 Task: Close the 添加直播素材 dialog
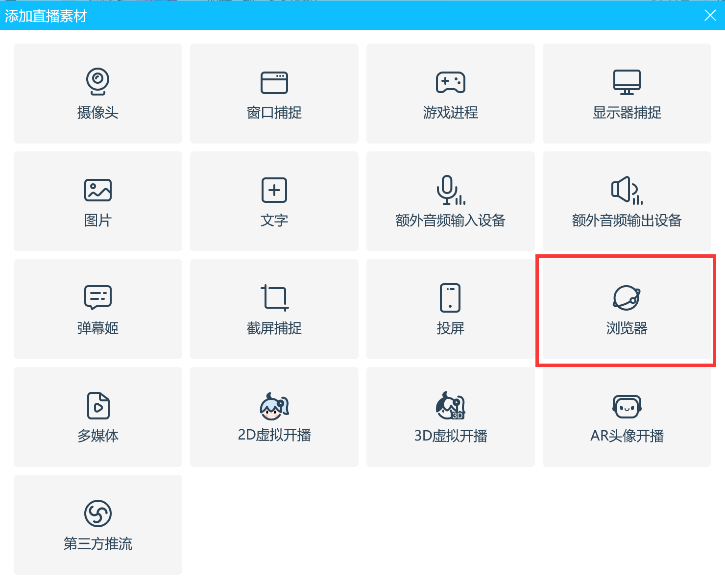click(710, 16)
